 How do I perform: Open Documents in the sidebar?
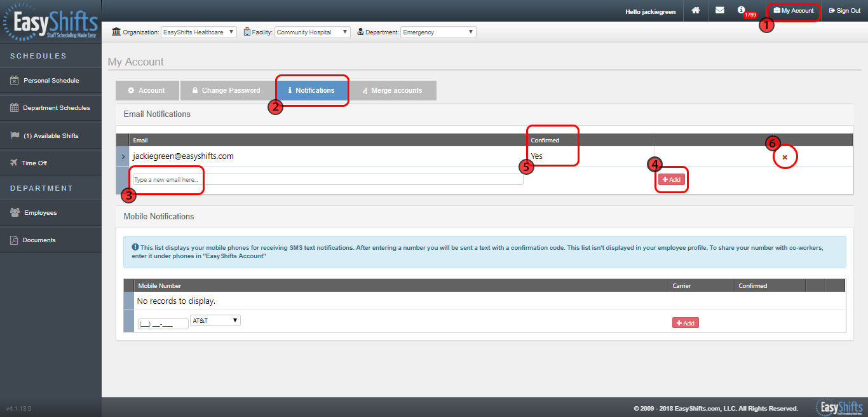pos(51,240)
